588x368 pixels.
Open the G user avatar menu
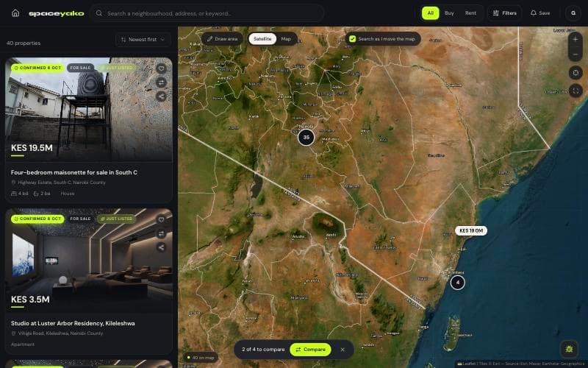(573, 13)
